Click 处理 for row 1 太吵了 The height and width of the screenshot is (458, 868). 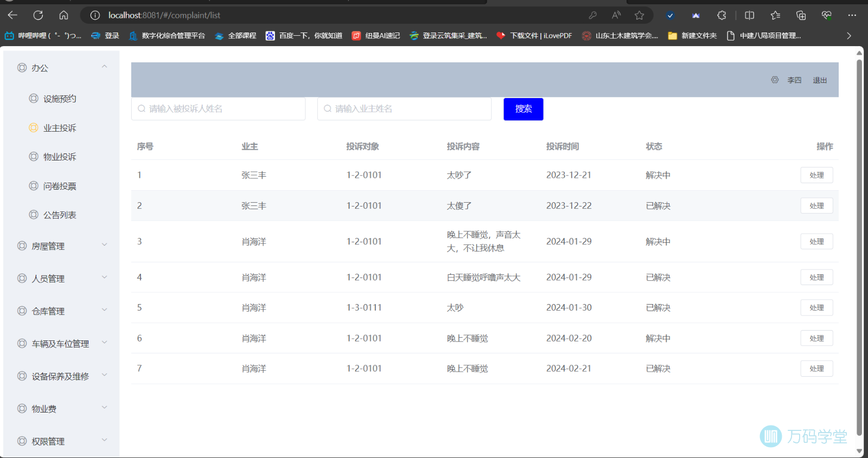816,175
